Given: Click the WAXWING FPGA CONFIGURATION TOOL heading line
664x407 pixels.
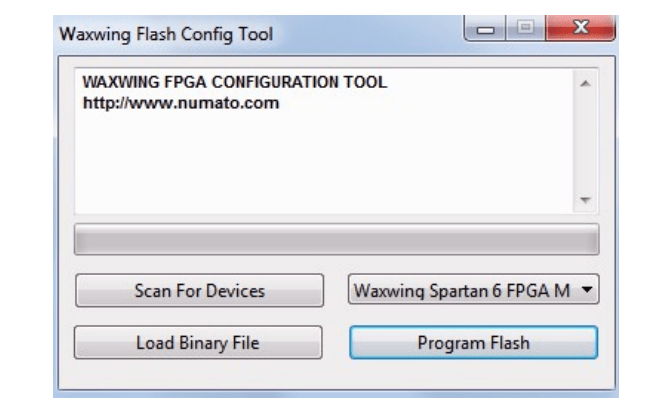Looking at the screenshot, I should [234, 82].
